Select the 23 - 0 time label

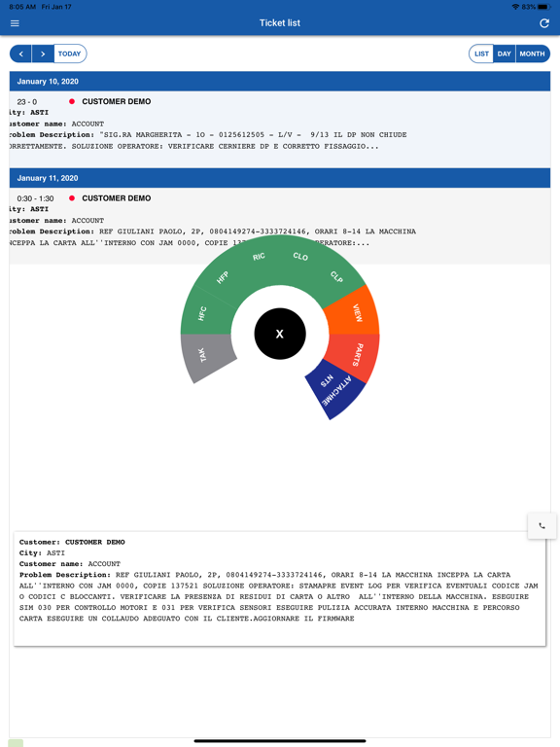[27, 102]
